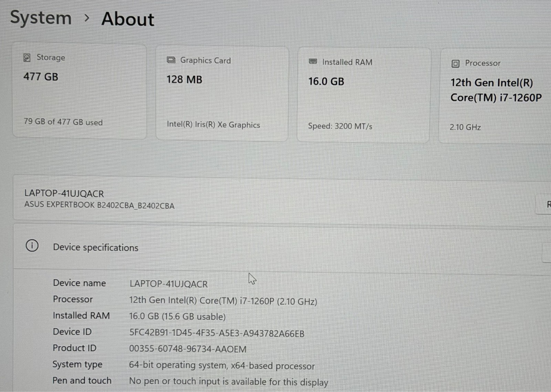
Task: Select '79 GB of 477 GB used' text
Action: click(x=63, y=122)
